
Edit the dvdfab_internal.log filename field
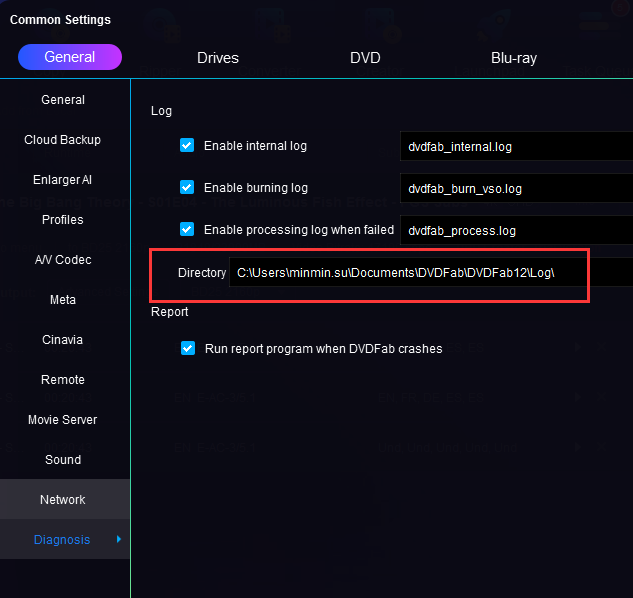(515, 147)
